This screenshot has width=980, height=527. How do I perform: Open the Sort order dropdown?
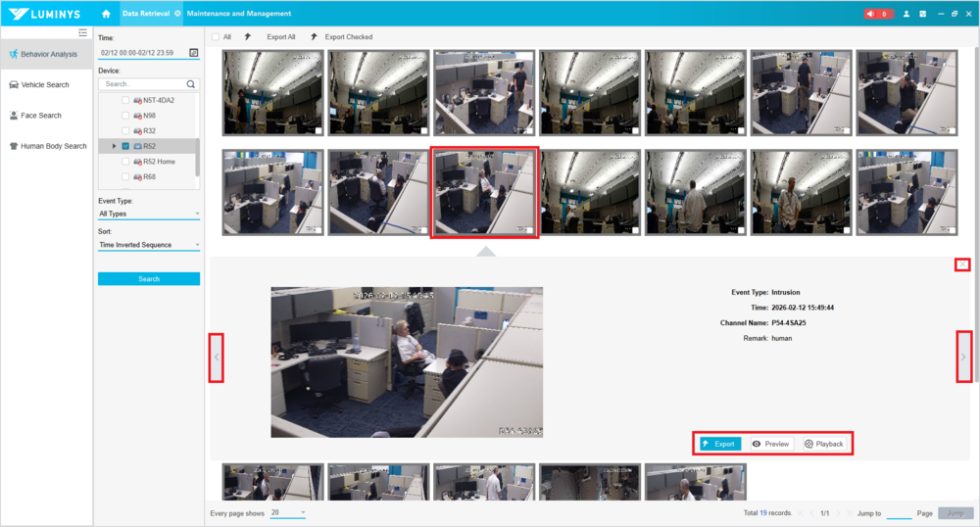point(149,245)
